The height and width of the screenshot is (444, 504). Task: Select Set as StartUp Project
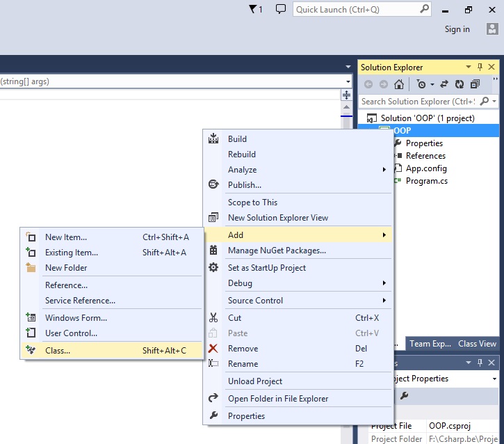coord(298,268)
